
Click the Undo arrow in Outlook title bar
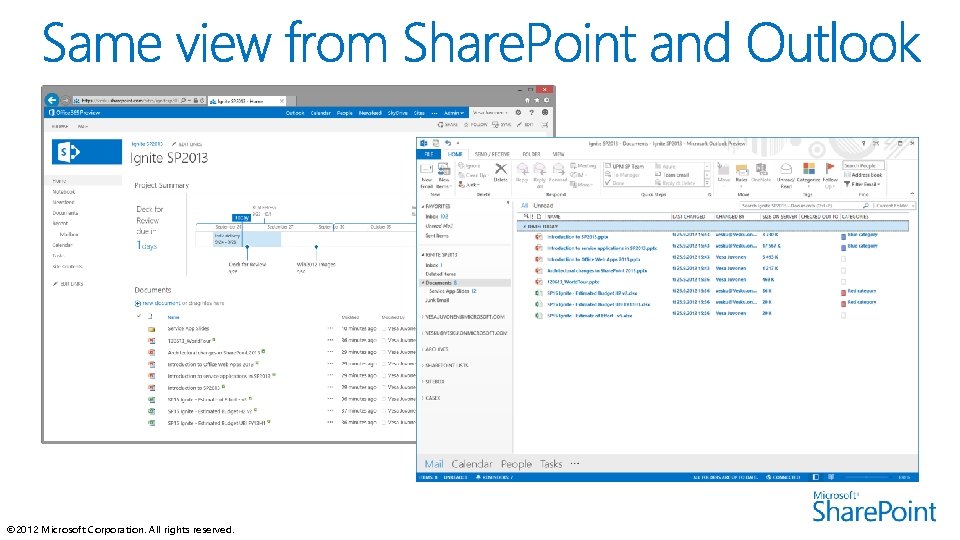pos(448,143)
